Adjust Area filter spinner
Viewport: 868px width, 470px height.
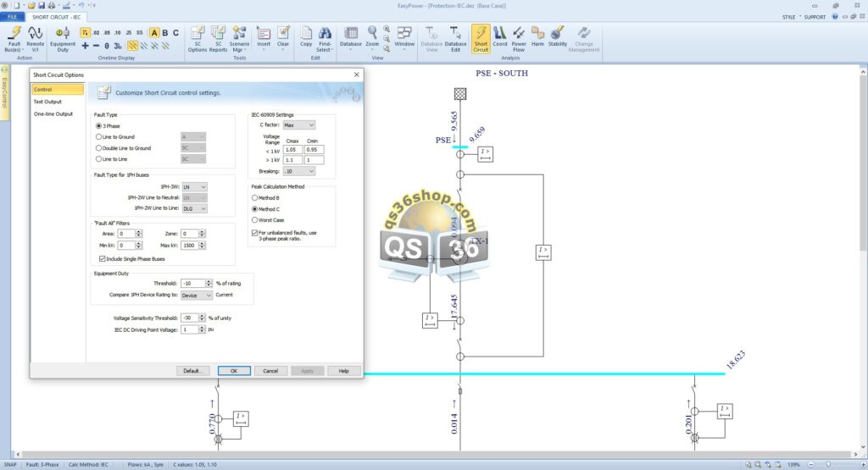click(x=138, y=234)
